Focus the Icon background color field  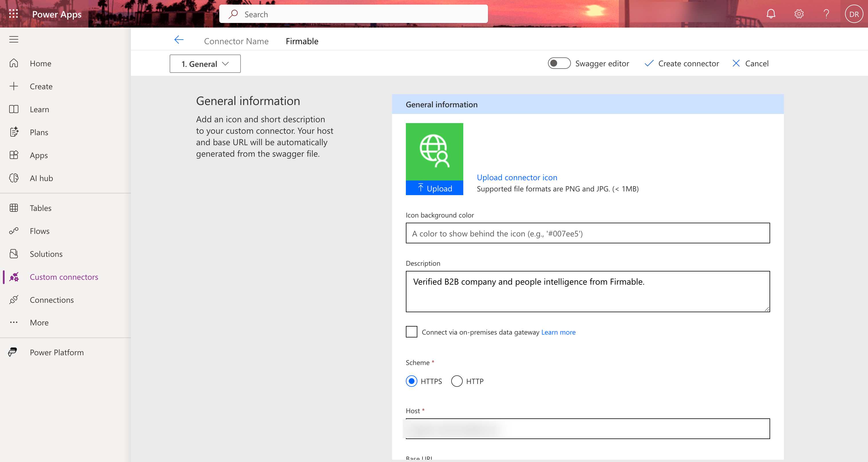coord(588,233)
